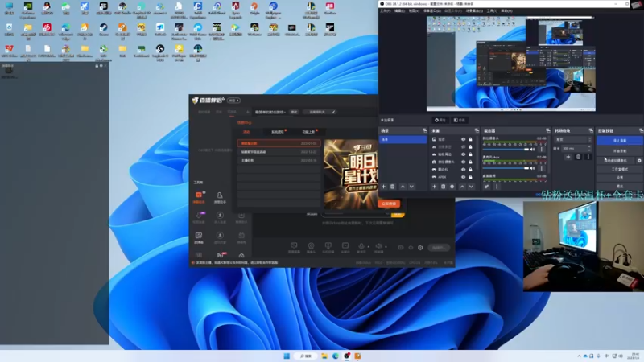Open the Tools menu in OBS
644x362 pixels.
point(492,11)
